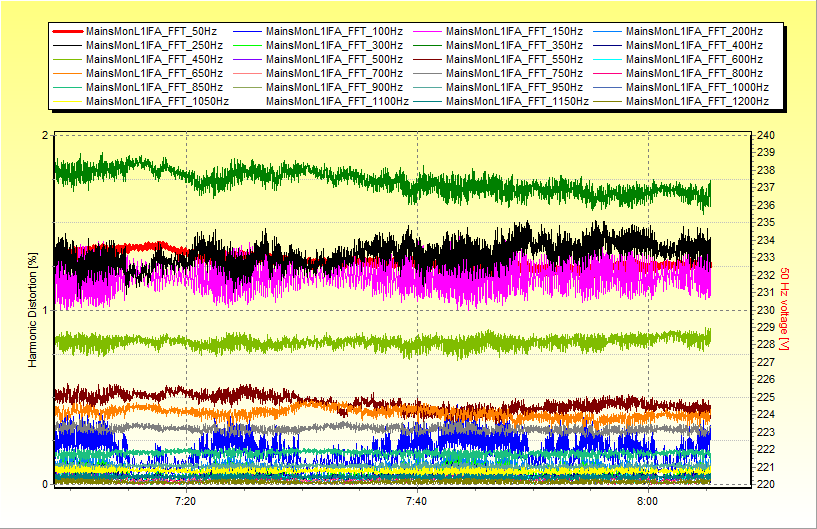Screen dimensions: 817x529
Task: Click the 7:20 time axis label
Action: [185, 500]
